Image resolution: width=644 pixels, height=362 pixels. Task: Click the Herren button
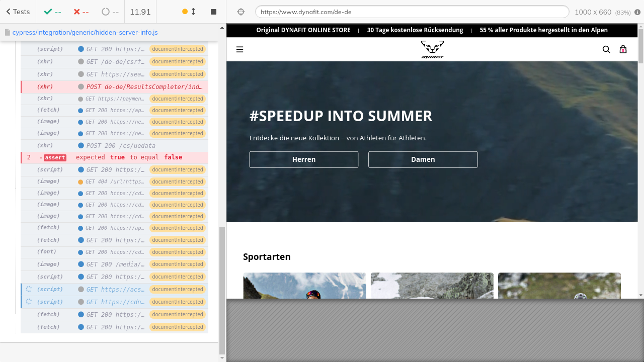[304, 159]
